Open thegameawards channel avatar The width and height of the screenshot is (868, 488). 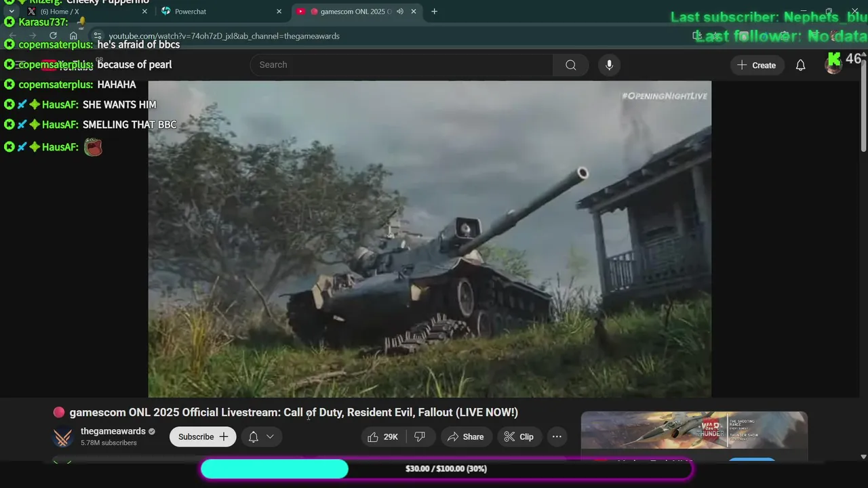(x=63, y=437)
